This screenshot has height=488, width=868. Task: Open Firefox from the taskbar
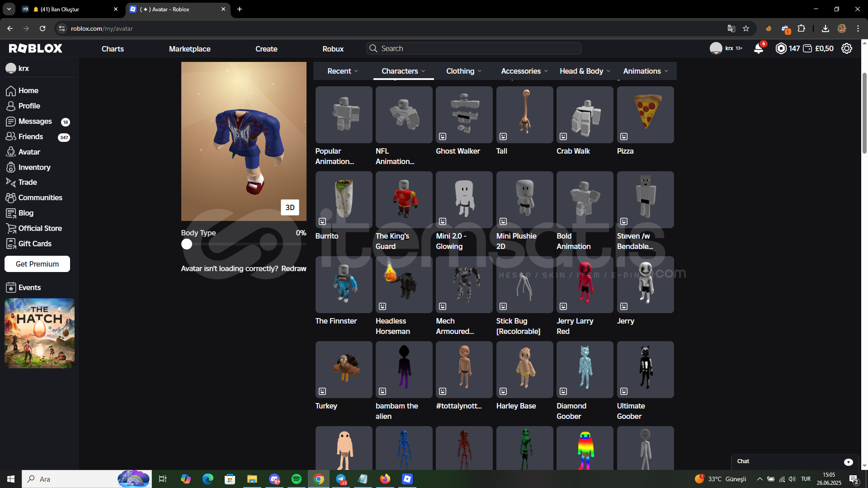[x=385, y=479]
